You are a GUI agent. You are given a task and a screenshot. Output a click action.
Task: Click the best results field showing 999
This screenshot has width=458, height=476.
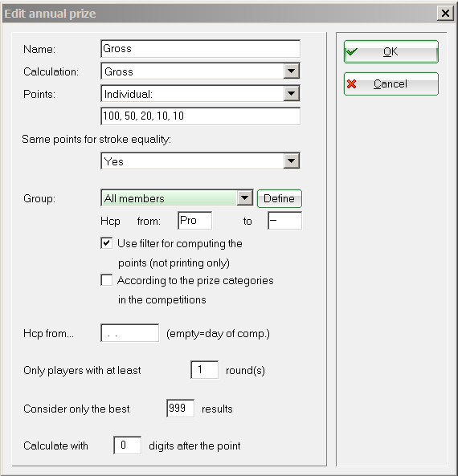[x=180, y=409]
